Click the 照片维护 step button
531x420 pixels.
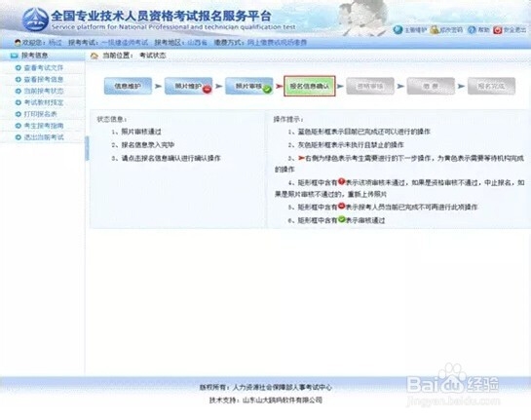coord(188,86)
